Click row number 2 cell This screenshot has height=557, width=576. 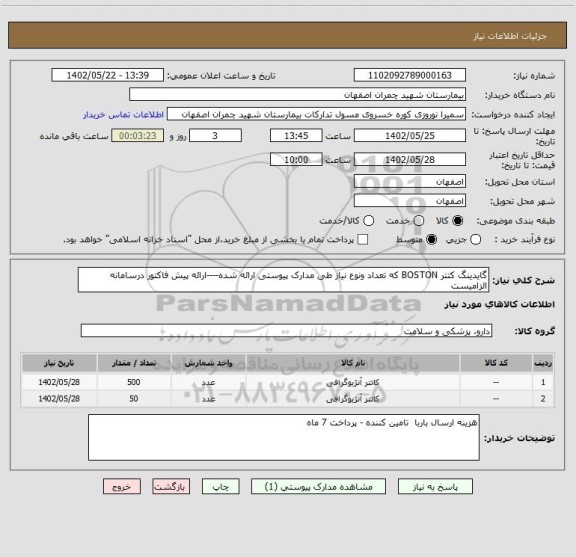point(543,399)
